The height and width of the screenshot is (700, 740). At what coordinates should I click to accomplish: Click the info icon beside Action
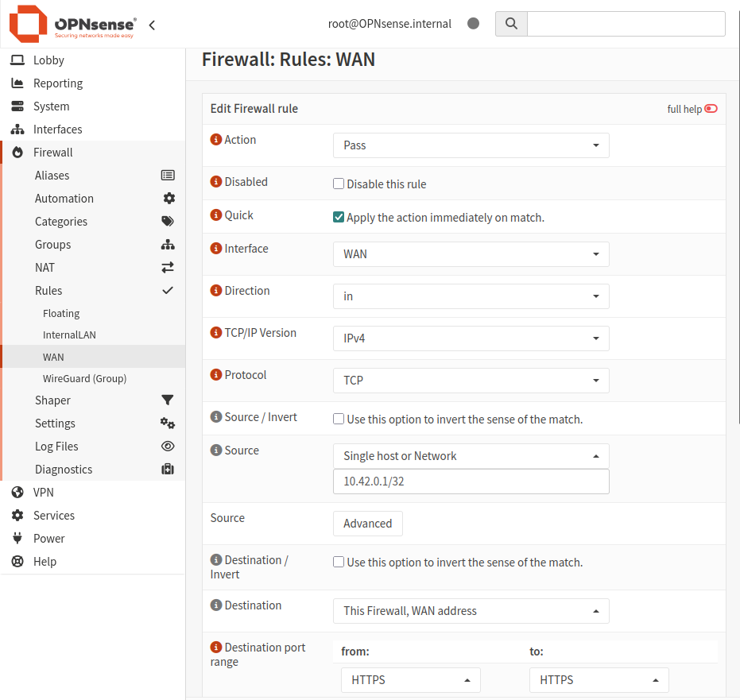point(215,140)
